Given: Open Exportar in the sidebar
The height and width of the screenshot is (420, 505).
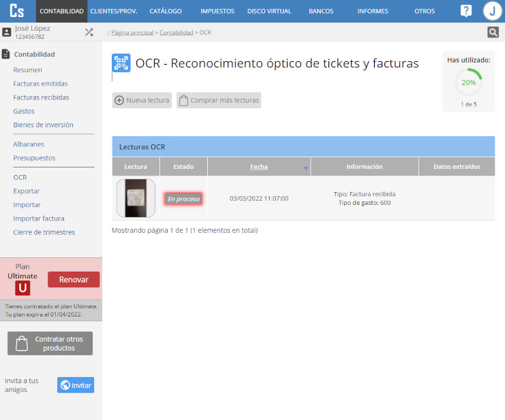Looking at the screenshot, I should [27, 191].
